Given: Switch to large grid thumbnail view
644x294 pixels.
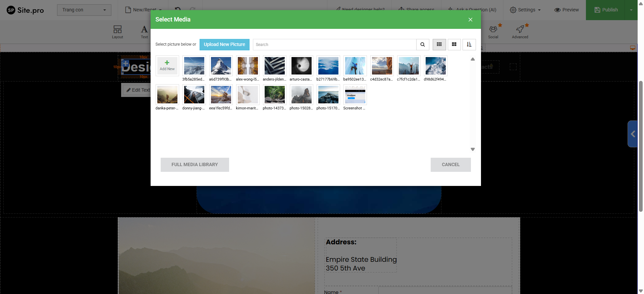Looking at the screenshot, I should [454, 45].
